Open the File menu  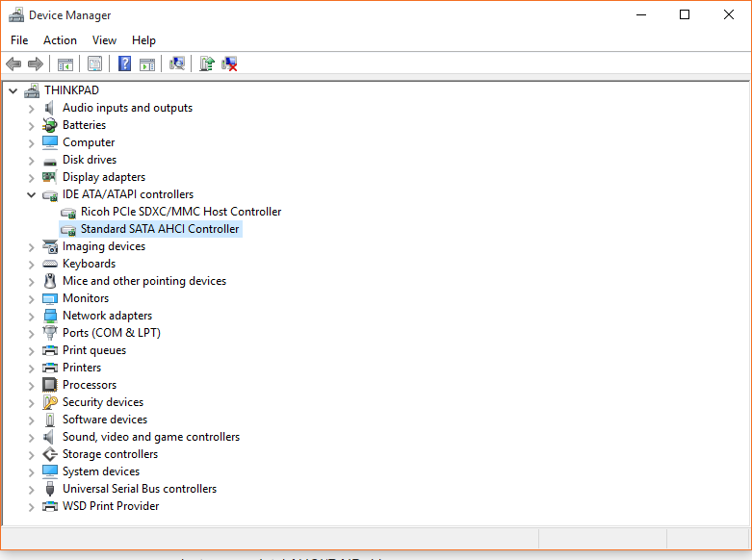(x=19, y=40)
